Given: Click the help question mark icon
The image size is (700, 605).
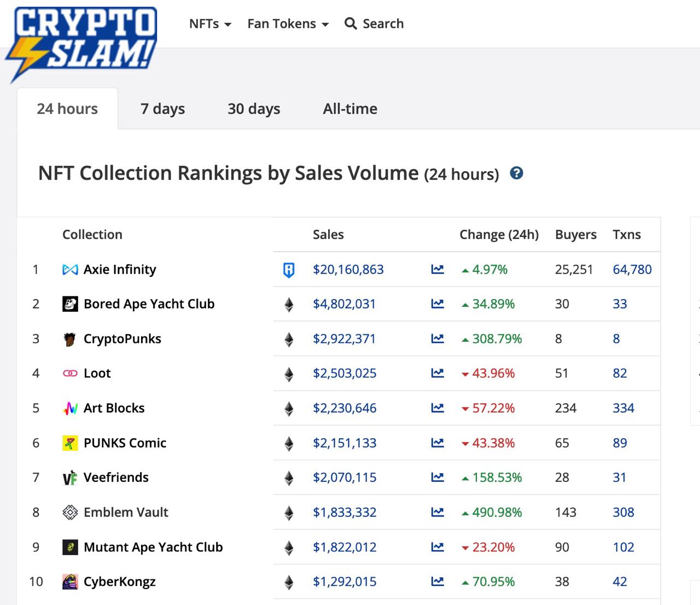Looking at the screenshot, I should point(516,173).
